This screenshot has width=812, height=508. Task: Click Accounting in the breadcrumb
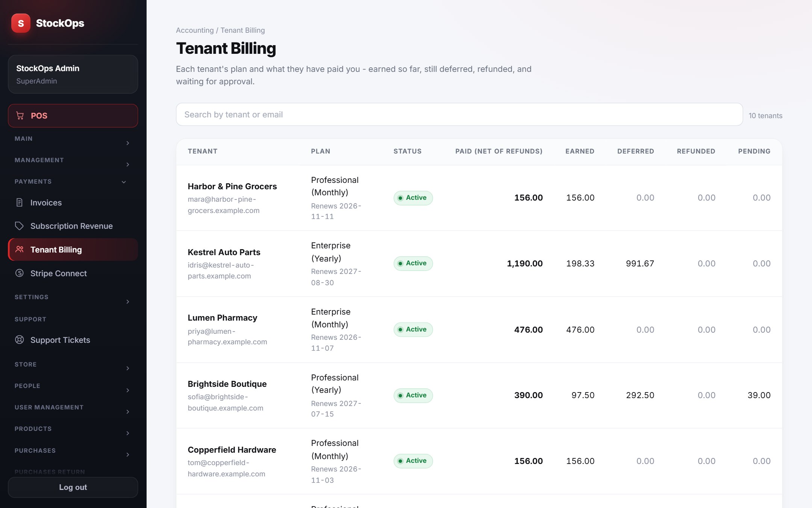tap(195, 30)
